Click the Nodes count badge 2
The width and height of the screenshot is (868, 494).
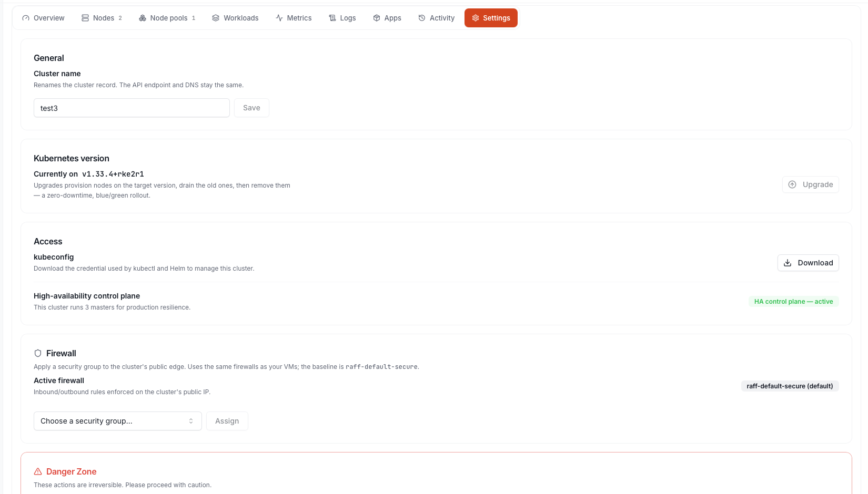120,18
